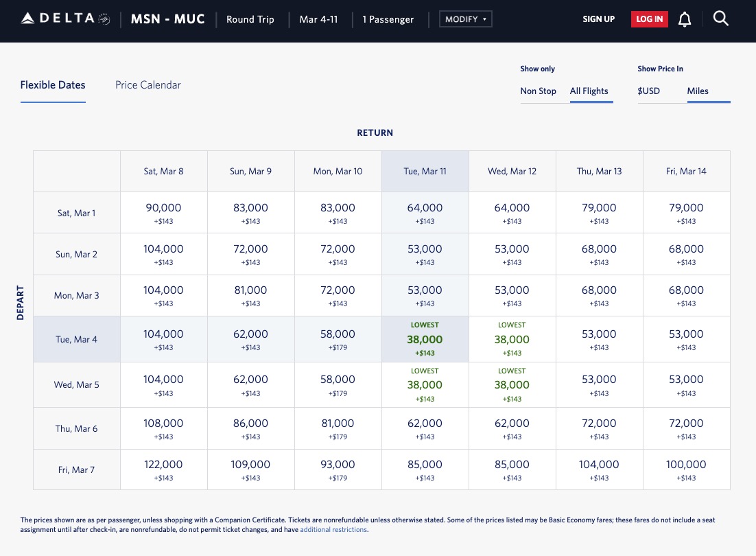Image resolution: width=756 pixels, height=556 pixels.
Task: Keep All Flights filter selected
Action: click(x=591, y=91)
